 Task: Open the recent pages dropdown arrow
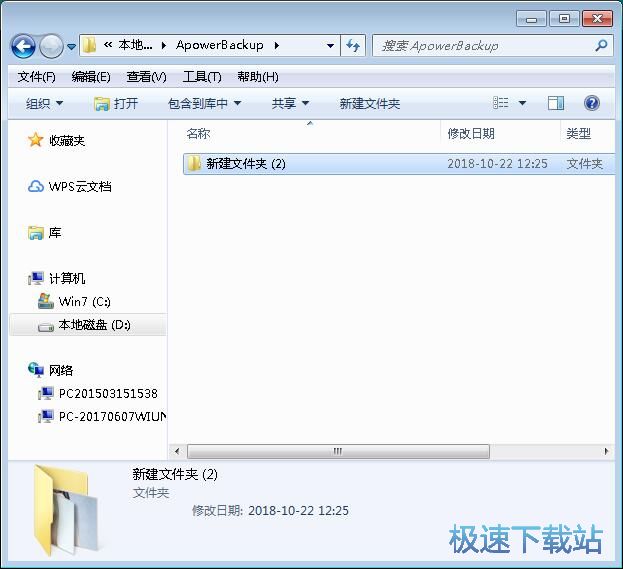pyautogui.click(x=72, y=47)
